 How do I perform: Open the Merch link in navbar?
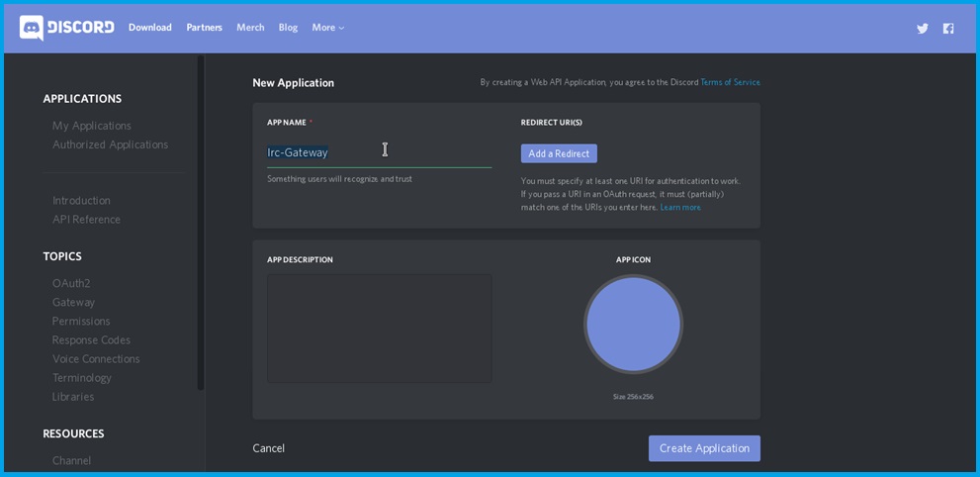(x=250, y=28)
